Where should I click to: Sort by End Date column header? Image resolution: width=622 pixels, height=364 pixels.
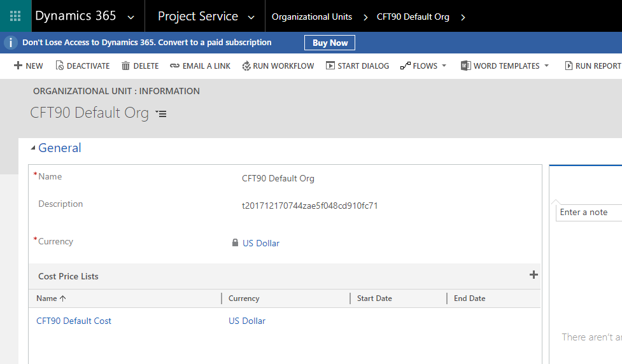point(470,298)
